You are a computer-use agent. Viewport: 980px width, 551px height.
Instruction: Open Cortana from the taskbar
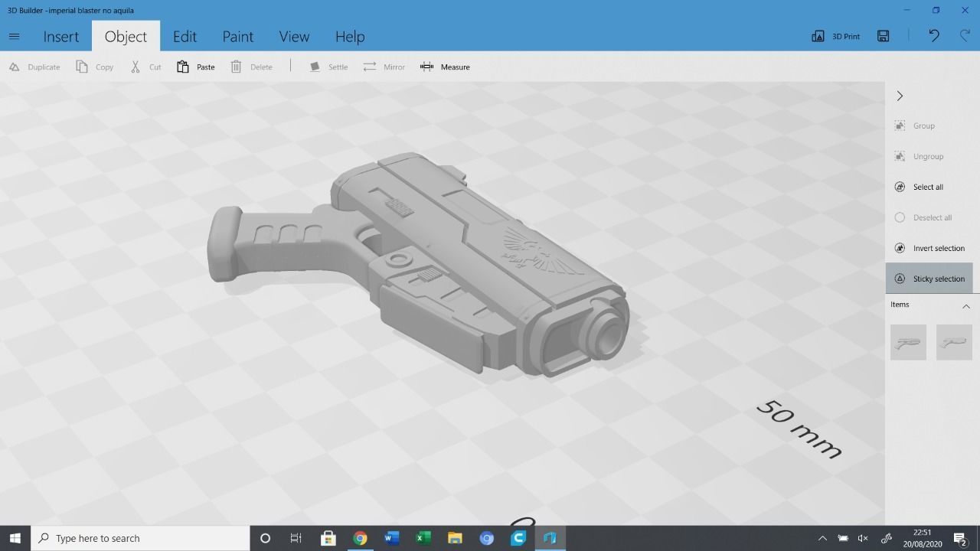coord(265,538)
